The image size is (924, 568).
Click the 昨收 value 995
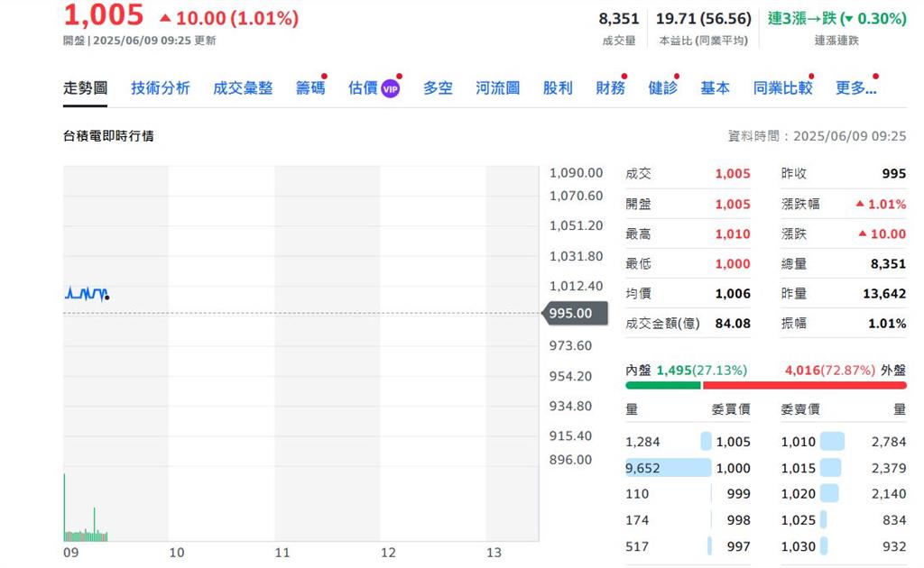[x=894, y=174]
